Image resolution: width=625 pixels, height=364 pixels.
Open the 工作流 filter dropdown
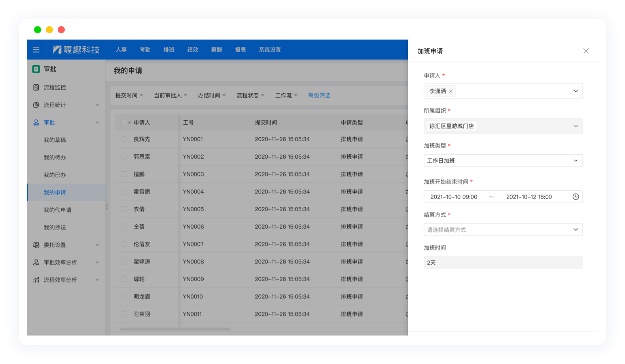286,95
